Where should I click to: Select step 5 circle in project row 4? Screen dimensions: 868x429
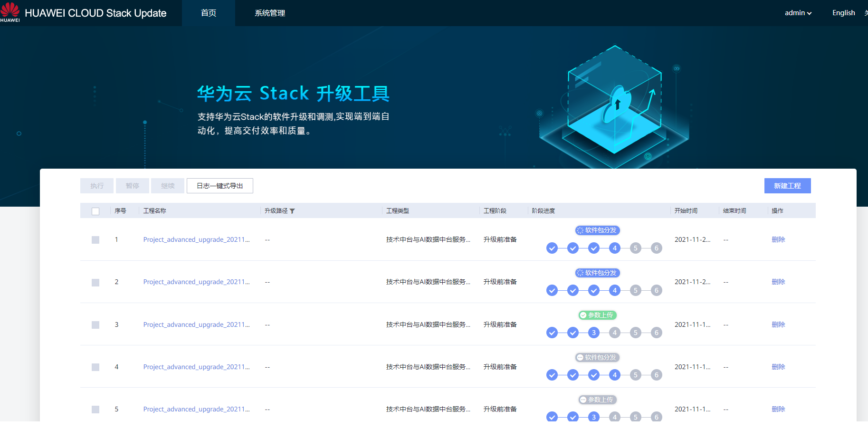(x=636, y=375)
